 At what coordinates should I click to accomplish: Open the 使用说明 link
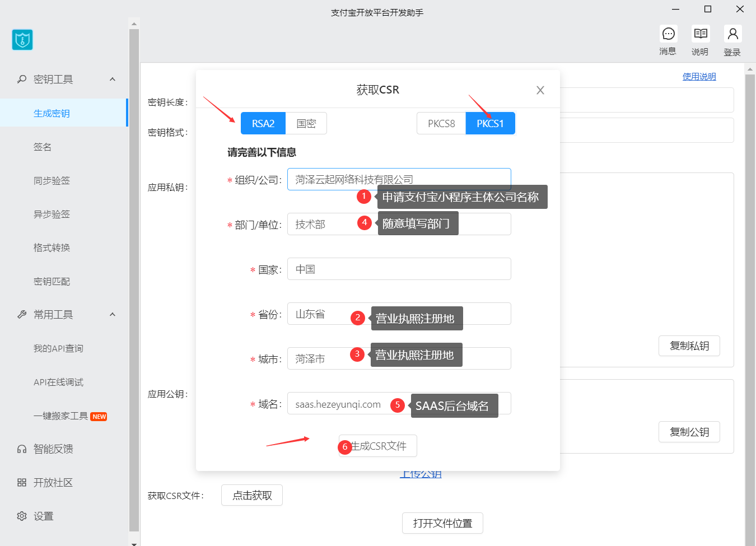click(x=699, y=77)
